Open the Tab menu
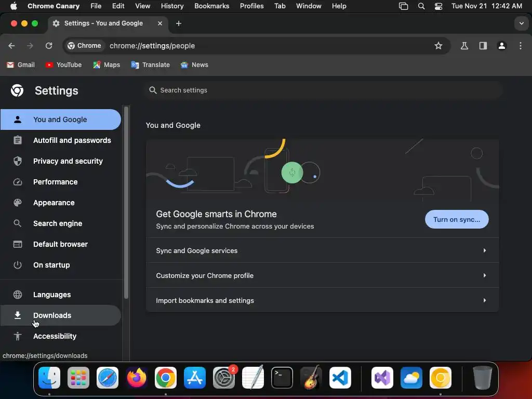Screen dimensions: 532x399 (280, 6)
